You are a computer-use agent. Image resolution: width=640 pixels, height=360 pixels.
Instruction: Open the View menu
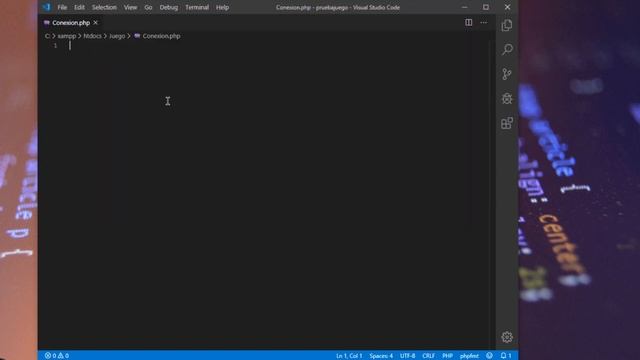click(x=131, y=7)
